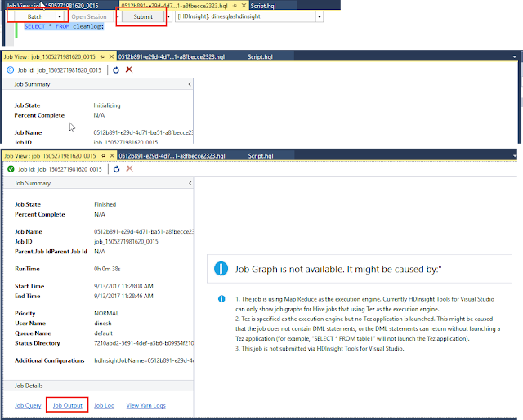This screenshot has width=523, height=420.
Task: Click the Job Name value in Initializing job panel
Action: (143, 132)
